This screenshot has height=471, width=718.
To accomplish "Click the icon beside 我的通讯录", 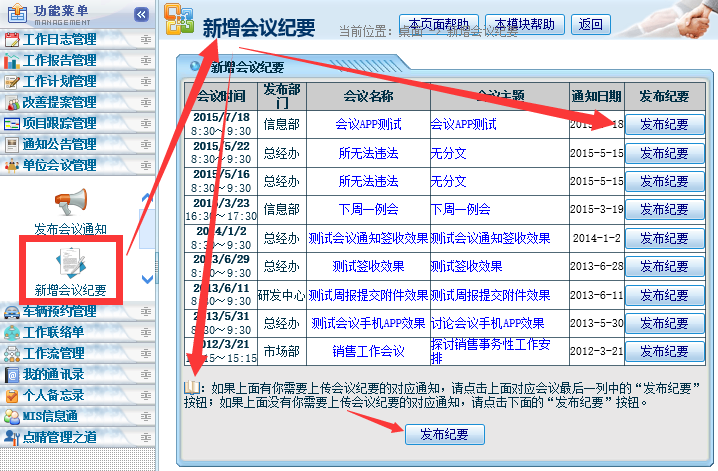I will 12,374.
